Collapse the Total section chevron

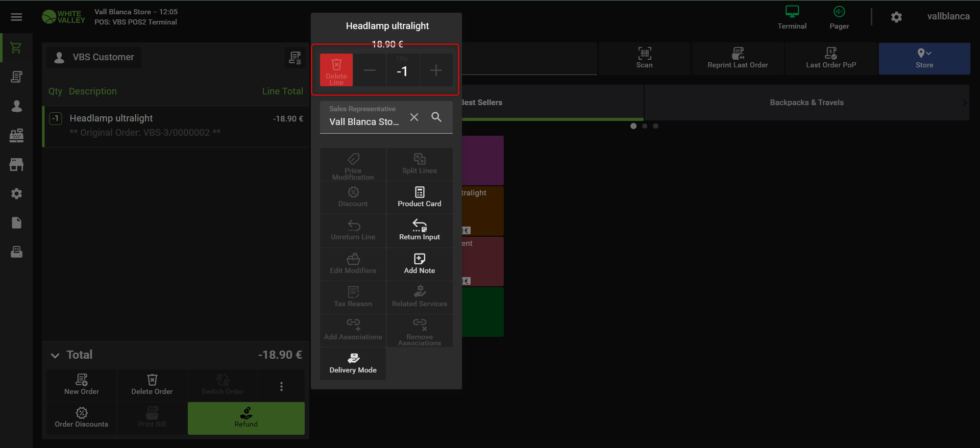(x=55, y=355)
